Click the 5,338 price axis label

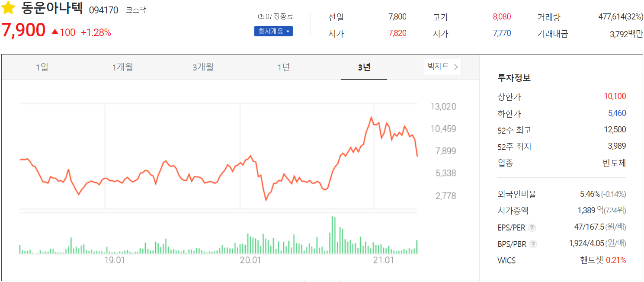click(446, 173)
